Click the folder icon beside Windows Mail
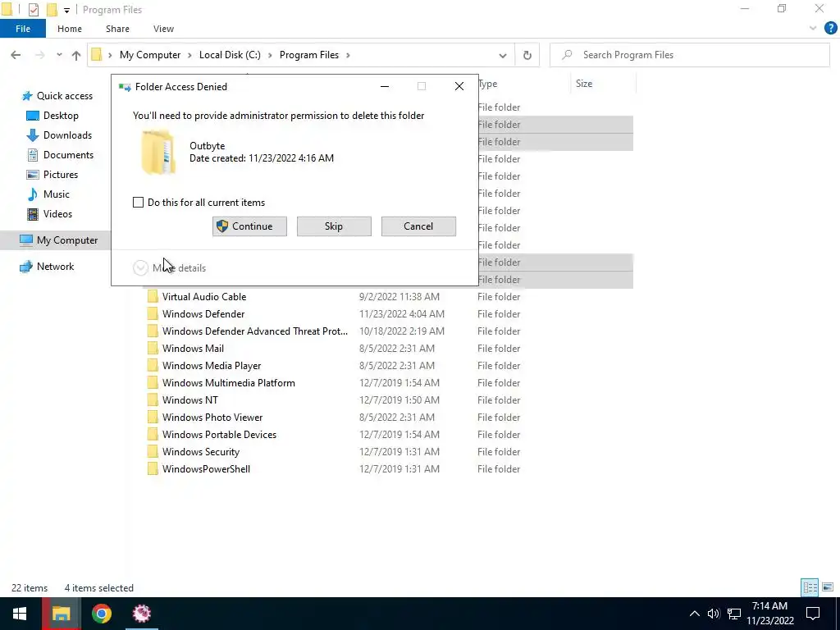The image size is (840, 630). 153,348
